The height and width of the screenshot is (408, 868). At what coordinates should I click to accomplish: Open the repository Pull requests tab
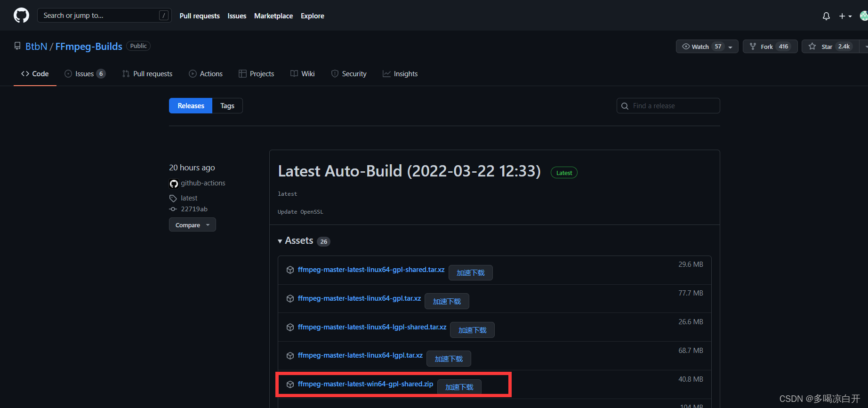(147, 74)
